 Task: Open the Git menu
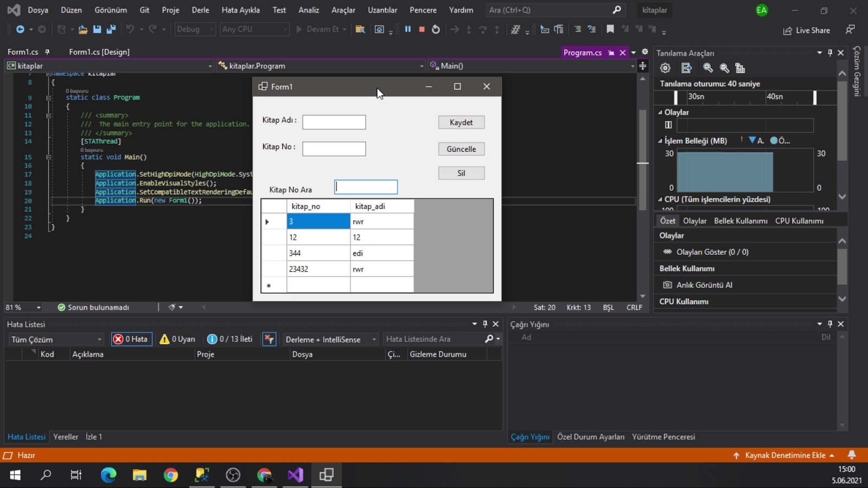click(144, 10)
